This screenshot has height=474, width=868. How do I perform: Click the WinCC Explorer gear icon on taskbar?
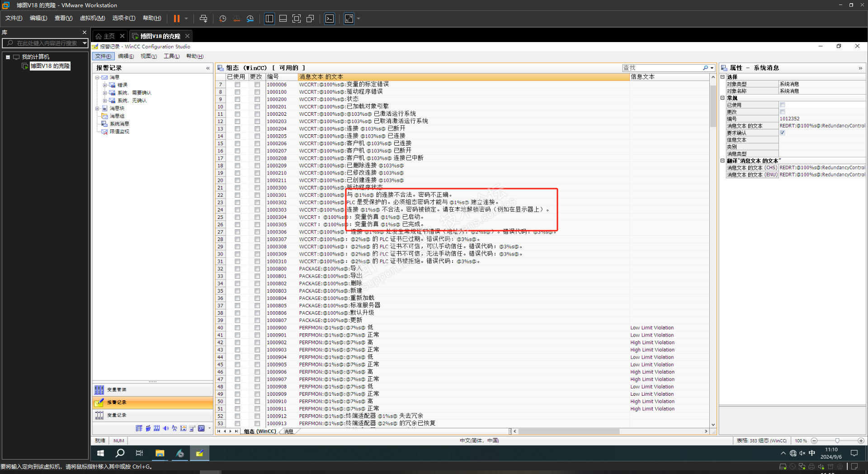(x=180, y=453)
